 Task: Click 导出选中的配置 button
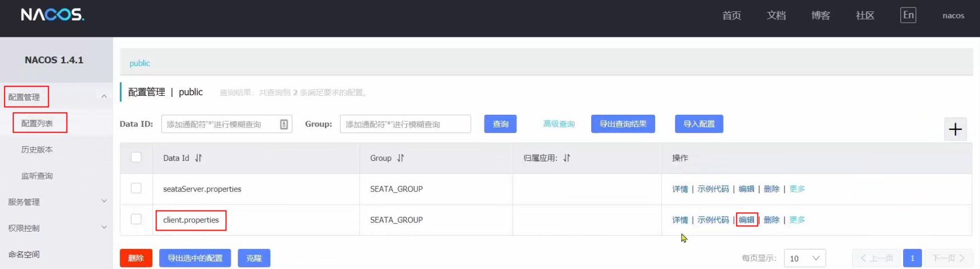pos(195,258)
